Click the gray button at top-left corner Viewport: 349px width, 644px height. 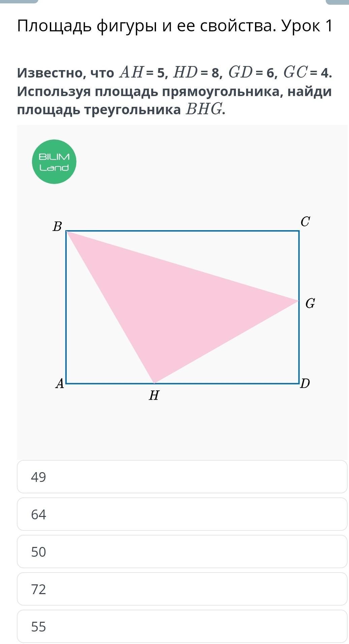pyautogui.click(x=19, y=1)
